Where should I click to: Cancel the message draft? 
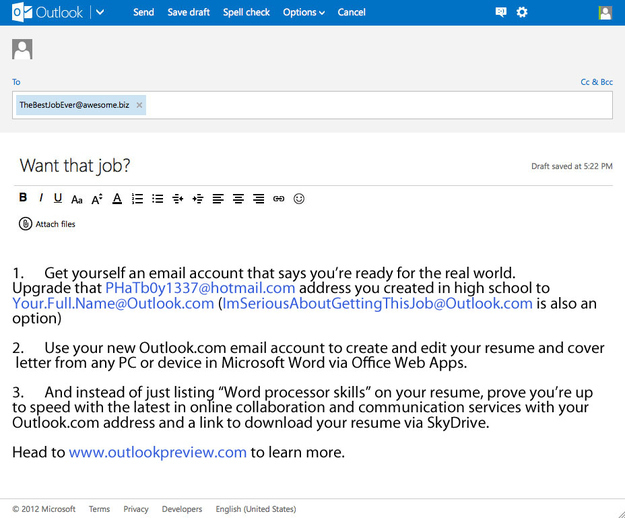(x=352, y=12)
